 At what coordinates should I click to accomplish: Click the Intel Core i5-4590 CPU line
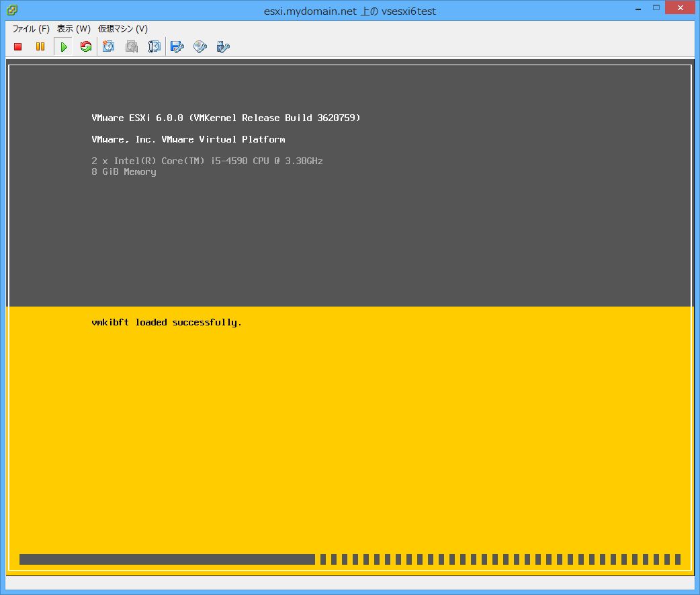pos(207,161)
